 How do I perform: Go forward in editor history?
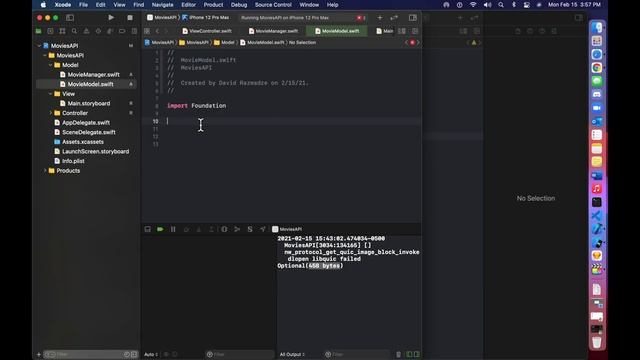click(x=166, y=31)
